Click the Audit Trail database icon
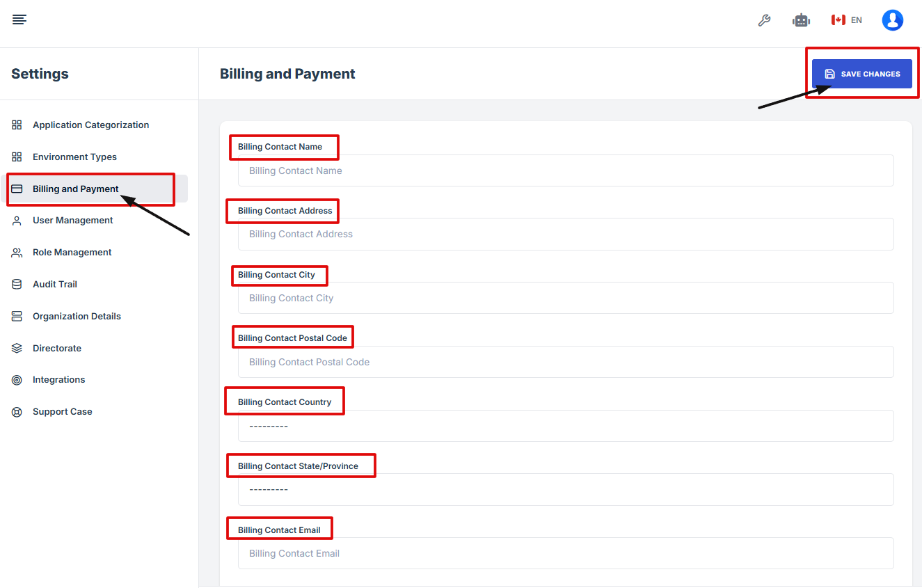 coord(17,285)
